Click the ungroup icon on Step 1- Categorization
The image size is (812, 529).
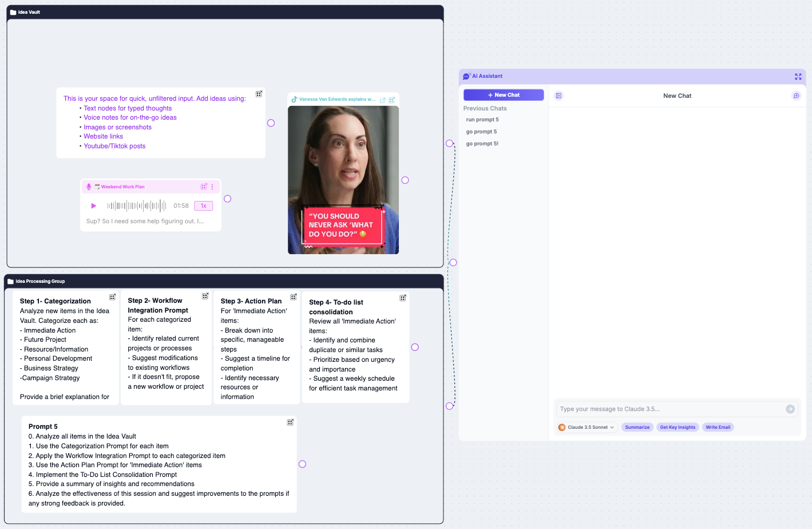click(x=113, y=297)
